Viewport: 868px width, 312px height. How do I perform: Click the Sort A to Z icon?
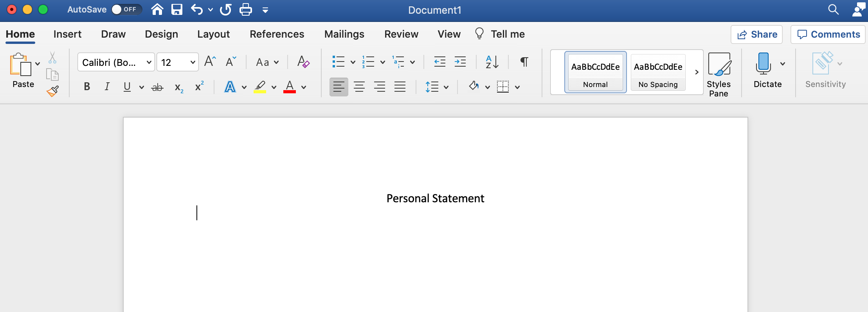click(492, 62)
